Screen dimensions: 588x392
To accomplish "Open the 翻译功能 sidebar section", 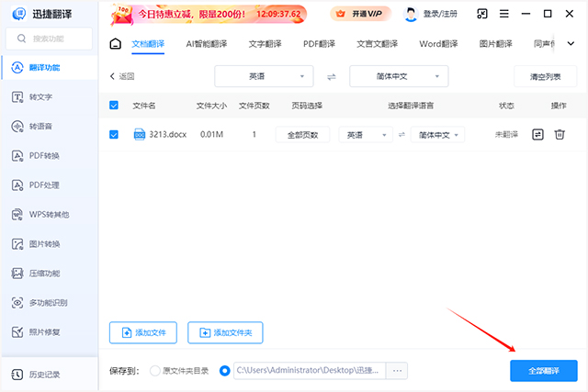I will 49,68.
